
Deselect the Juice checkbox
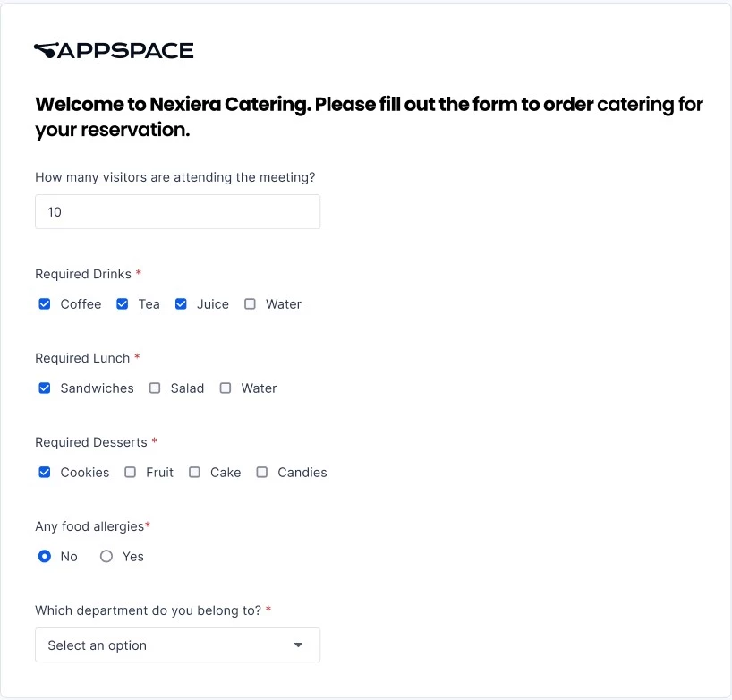(181, 304)
